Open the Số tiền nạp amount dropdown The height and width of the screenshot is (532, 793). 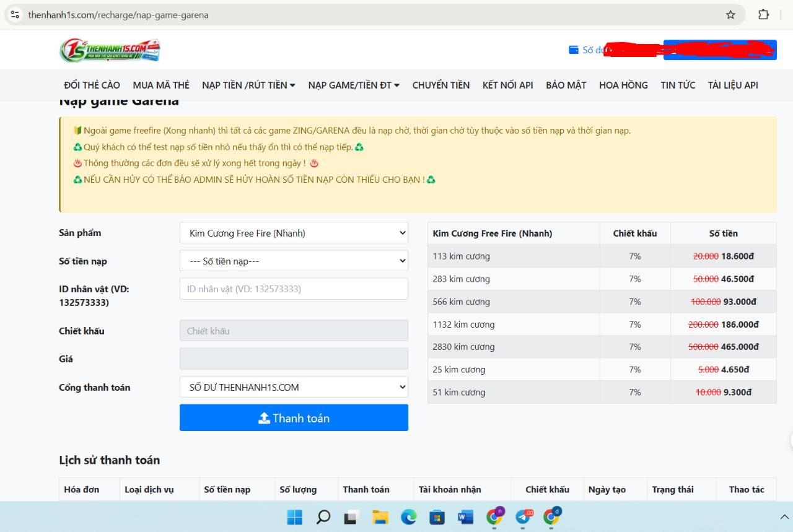coord(294,261)
